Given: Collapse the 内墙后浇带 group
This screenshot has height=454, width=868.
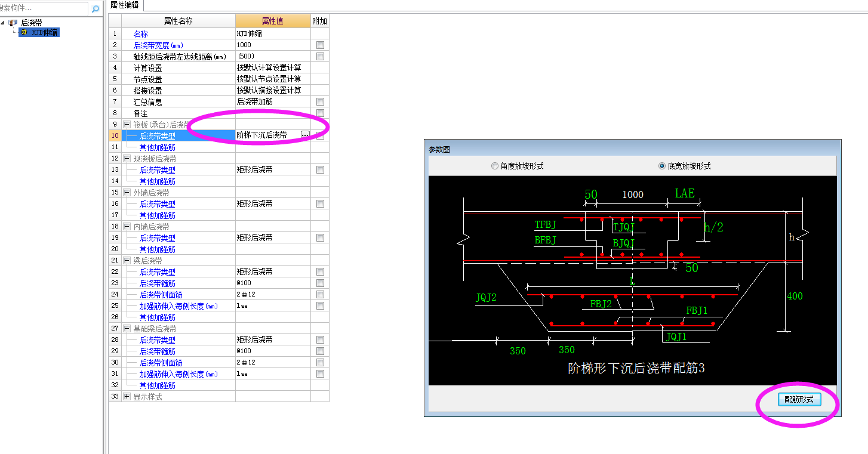Looking at the screenshot, I should coord(127,226).
